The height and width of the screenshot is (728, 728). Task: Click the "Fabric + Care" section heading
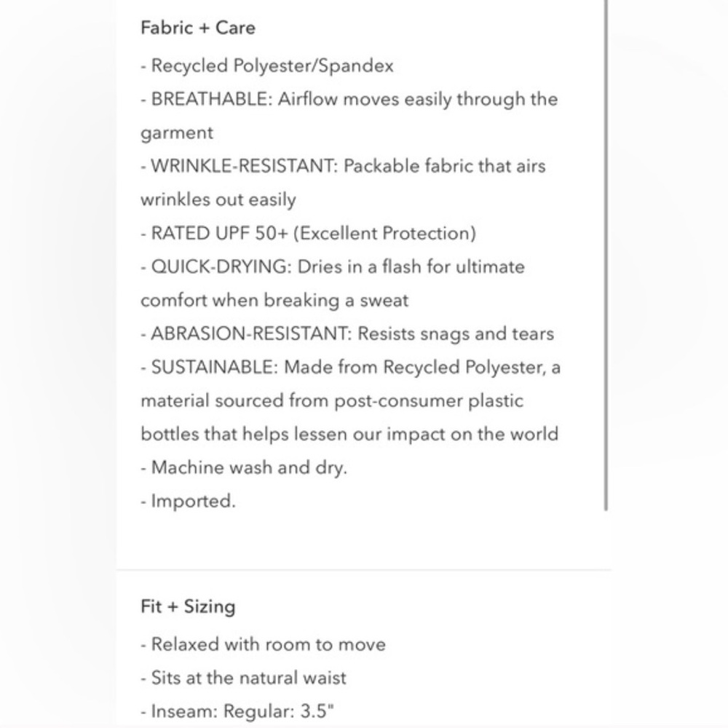point(198,28)
